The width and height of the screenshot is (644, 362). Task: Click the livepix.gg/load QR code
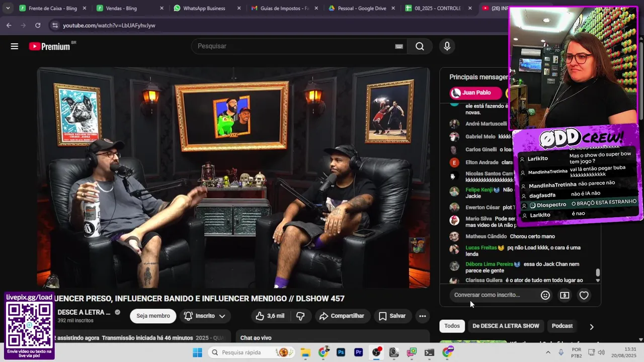(30, 324)
